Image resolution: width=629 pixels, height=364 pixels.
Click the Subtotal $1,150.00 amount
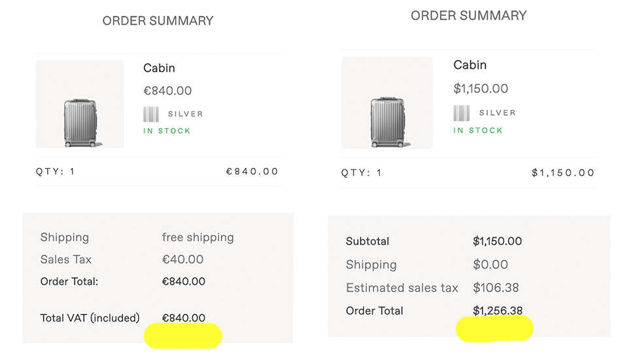(x=497, y=241)
